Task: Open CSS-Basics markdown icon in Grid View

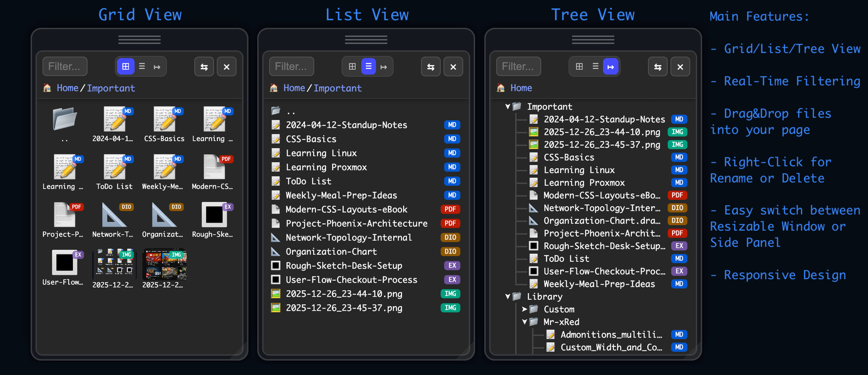Action: [x=164, y=120]
